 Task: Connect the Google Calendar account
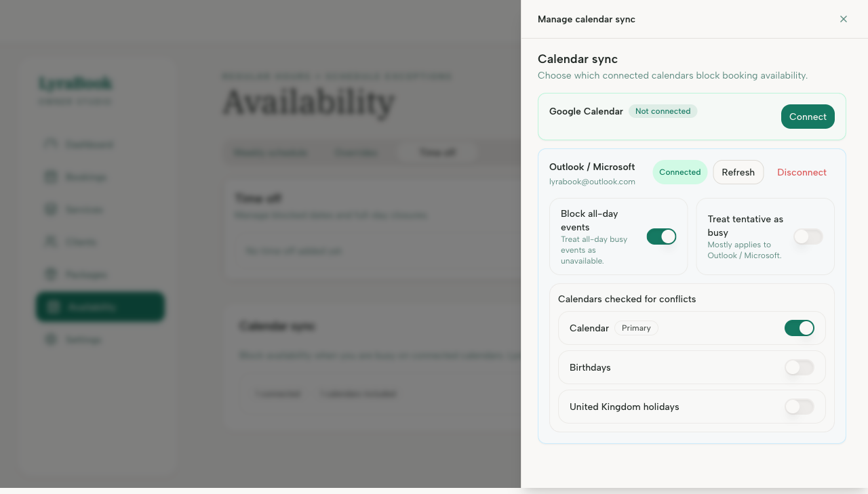808,117
